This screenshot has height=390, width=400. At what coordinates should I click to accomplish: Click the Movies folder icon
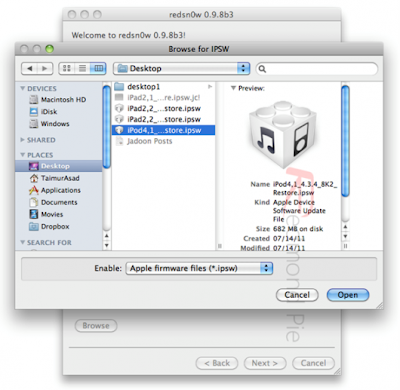pyautogui.click(x=34, y=214)
